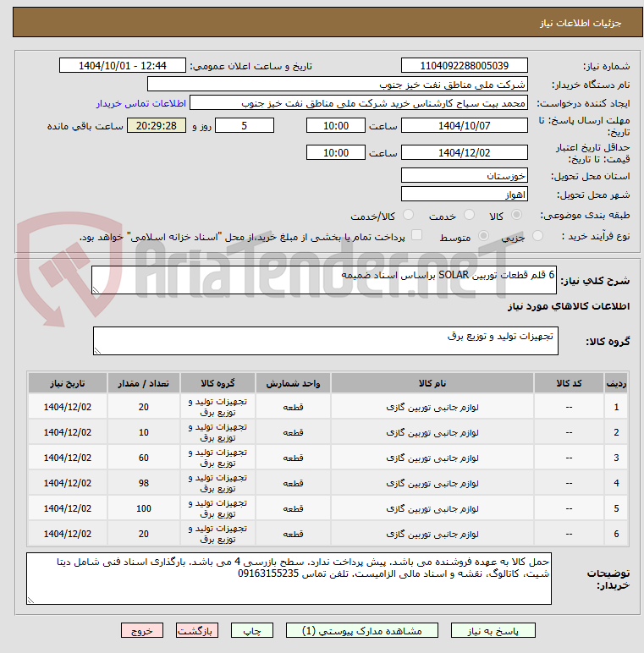
Task: Click the واحد شمارش column header
Action: (x=293, y=383)
